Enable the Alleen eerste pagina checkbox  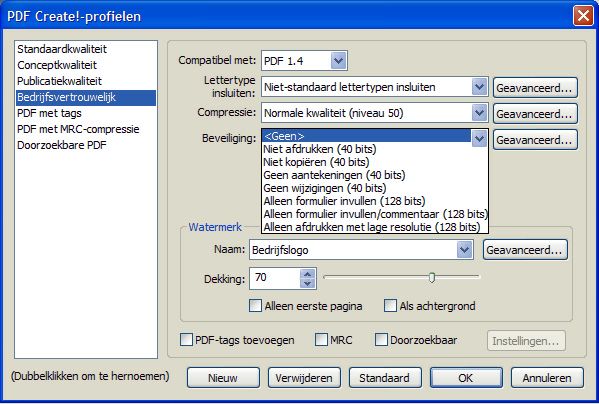point(255,305)
